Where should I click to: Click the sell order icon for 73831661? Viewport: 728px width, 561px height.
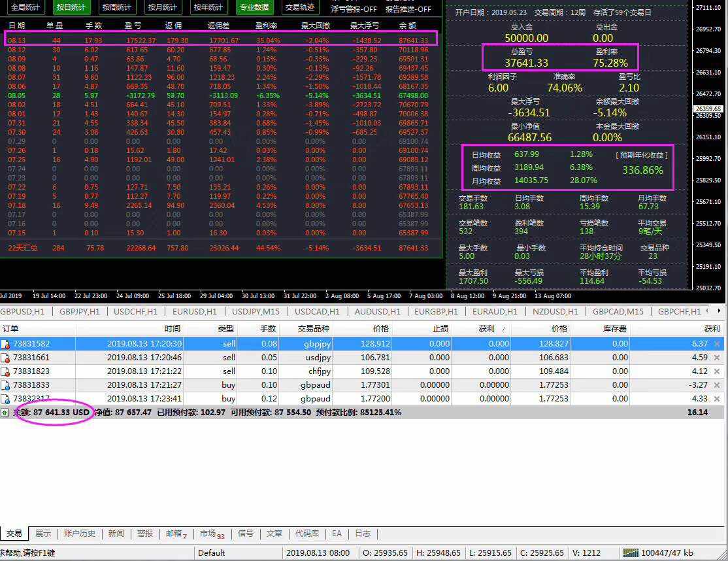[5, 358]
